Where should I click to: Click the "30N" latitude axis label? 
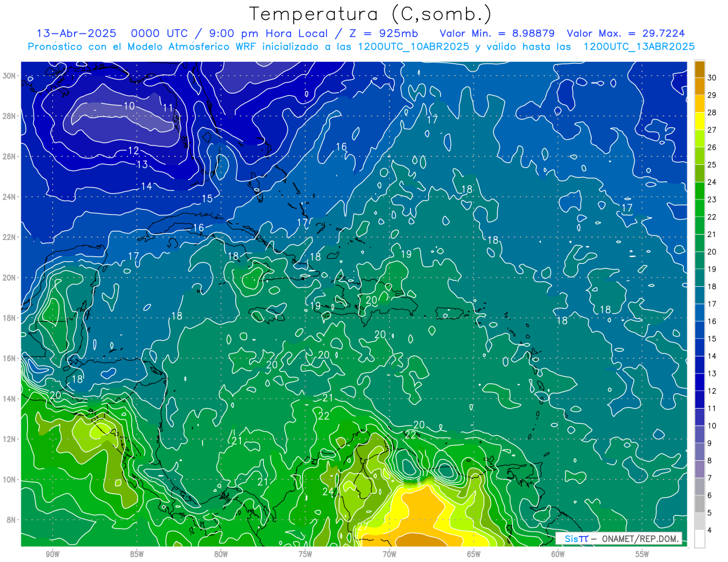coord(9,76)
